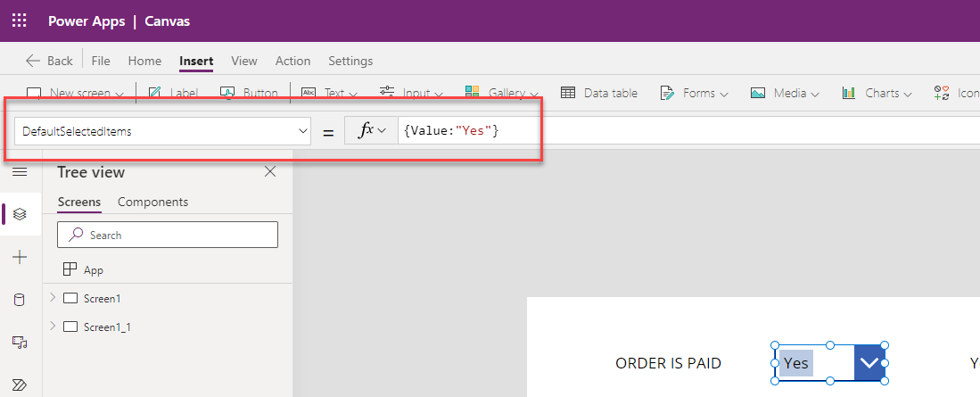This screenshot has width=980, height=397.
Task: Open the Data sources cylinder icon
Action: [20, 300]
